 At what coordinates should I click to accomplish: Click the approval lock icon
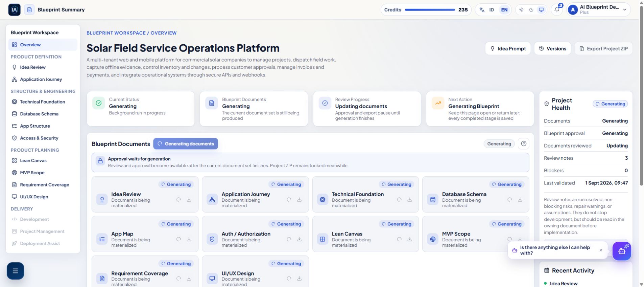point(100,161)
